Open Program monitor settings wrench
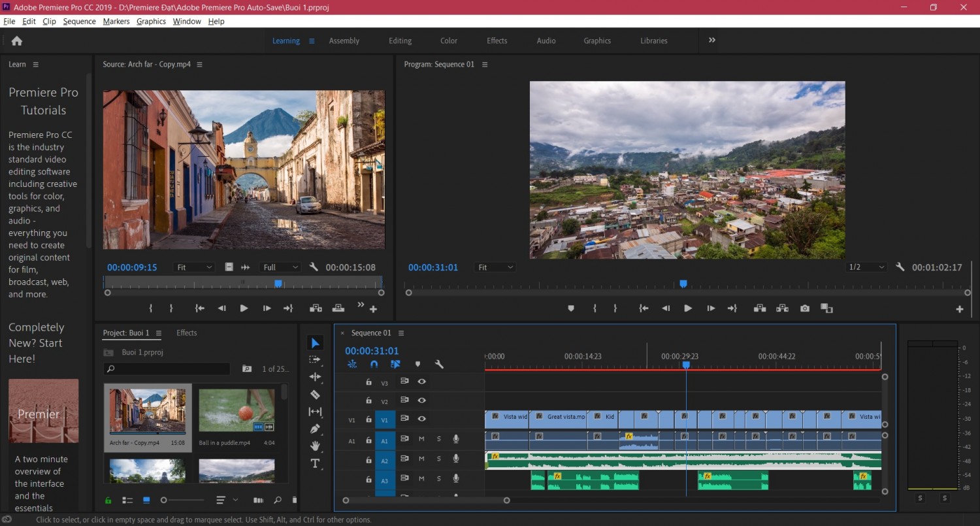This screenshot has height=526, width=980. 900,267
